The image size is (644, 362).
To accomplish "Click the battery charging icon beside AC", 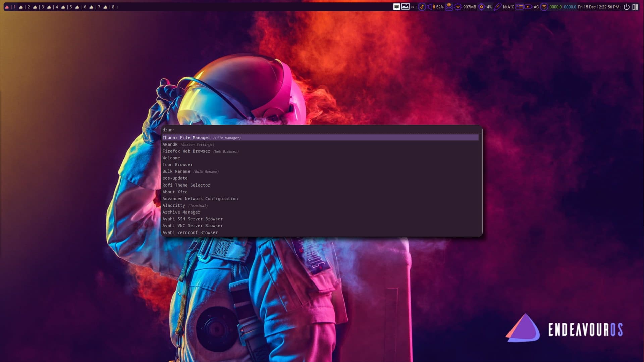I will point(528,7).
